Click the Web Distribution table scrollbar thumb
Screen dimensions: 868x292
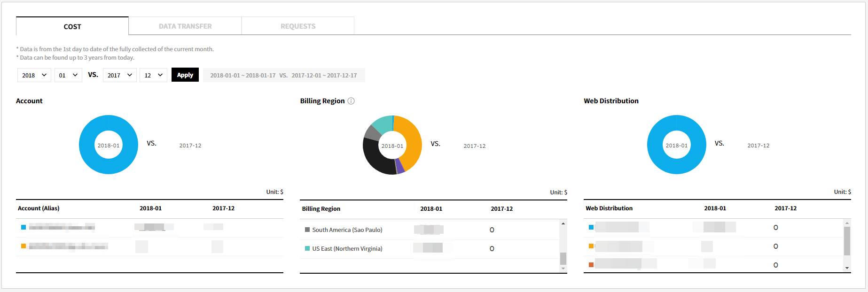pyautogui.click(x=847, y=241)
